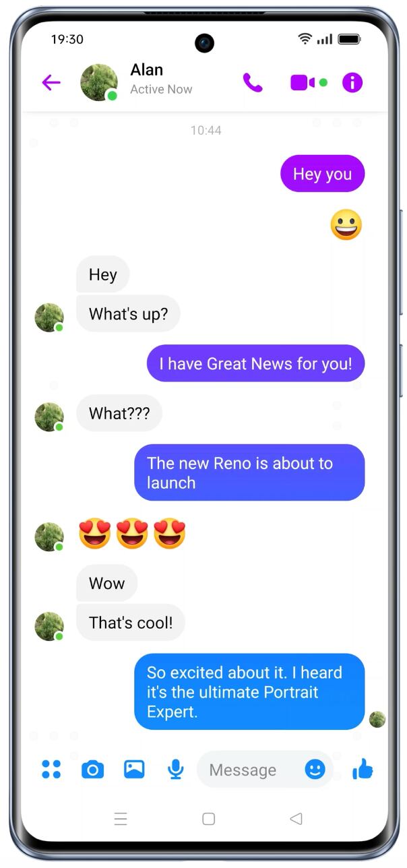Tap the microphone voice message icon
The image size is (407, 868).
pyautogui.click(x=176, y=769)
